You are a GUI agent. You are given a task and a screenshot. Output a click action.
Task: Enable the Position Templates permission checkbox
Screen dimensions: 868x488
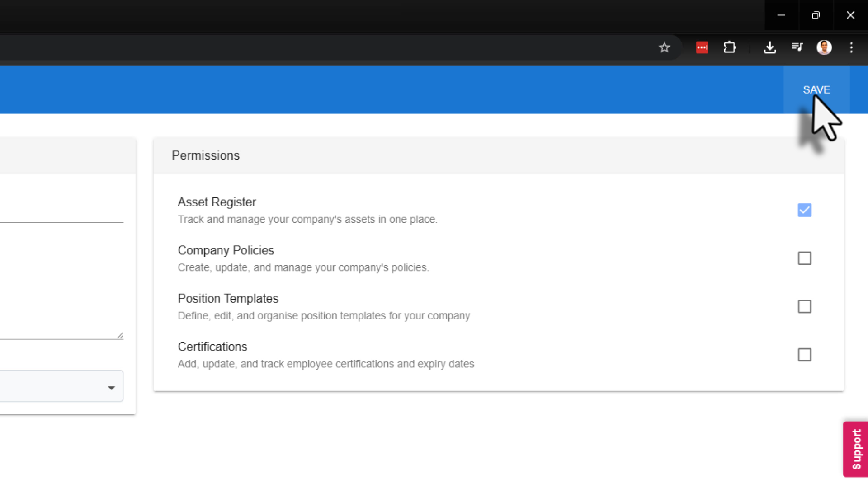click(x=804, y=306)
